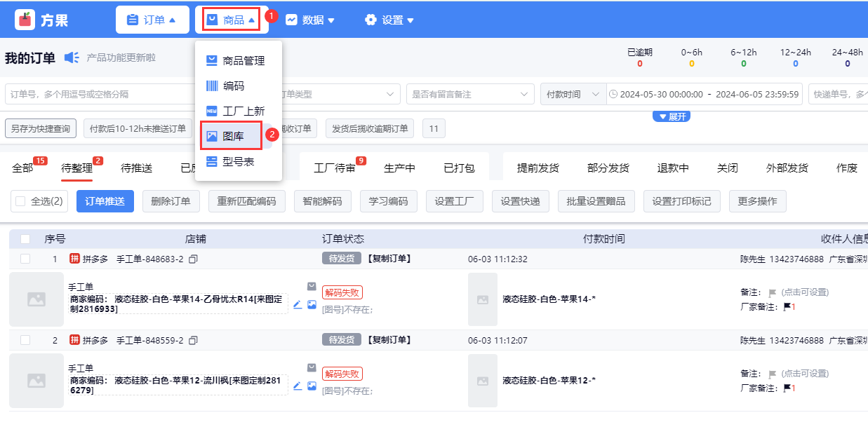Click the start date 2024-05-30 00:00:00
Viewport: 868px width, 448px height.
pos(662,94)
